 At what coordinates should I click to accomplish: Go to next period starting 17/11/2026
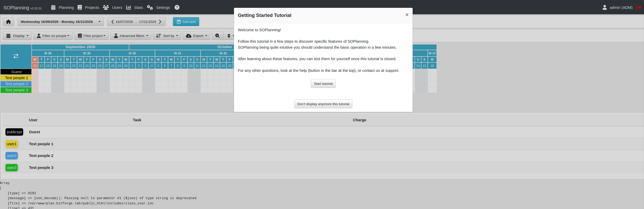tap(151, 22)
